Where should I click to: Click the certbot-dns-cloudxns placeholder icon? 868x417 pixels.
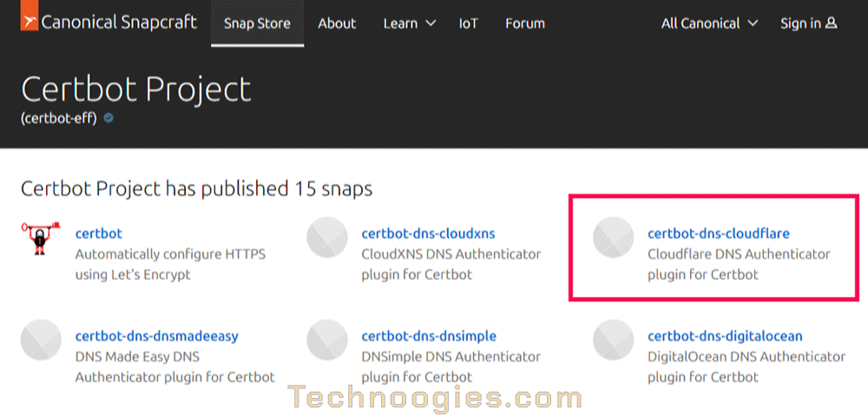327,237
